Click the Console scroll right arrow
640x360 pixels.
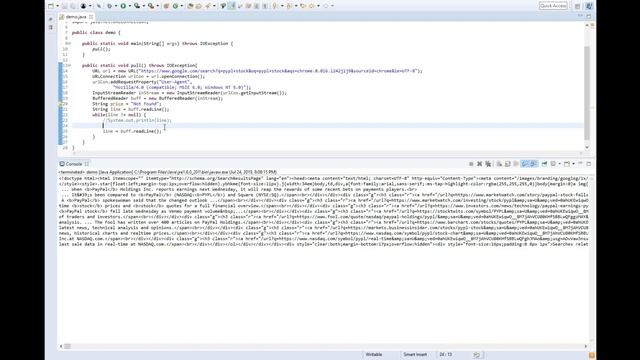click(586, 346)
